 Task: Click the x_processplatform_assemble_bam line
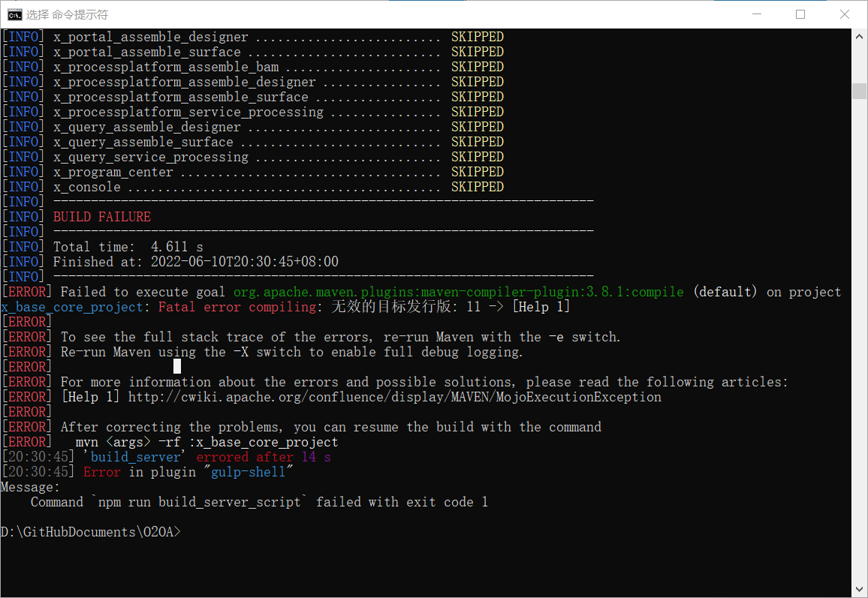click(253, 67)
